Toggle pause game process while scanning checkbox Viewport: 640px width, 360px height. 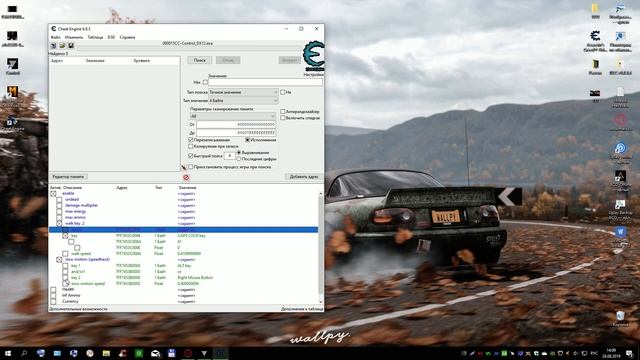click(x=191, y=167)
